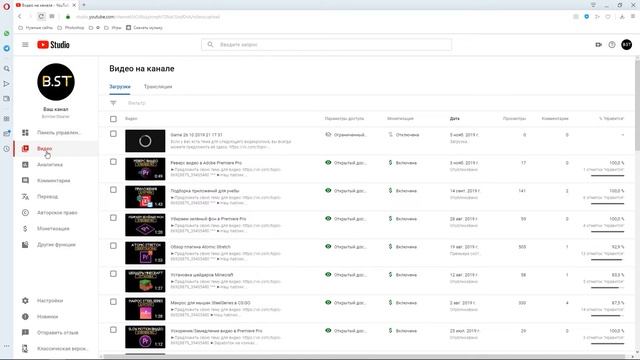The height and width of the screenshot is (360, 640).
Task: Open monetization Отключена of Game video
Action: [403, 134]
